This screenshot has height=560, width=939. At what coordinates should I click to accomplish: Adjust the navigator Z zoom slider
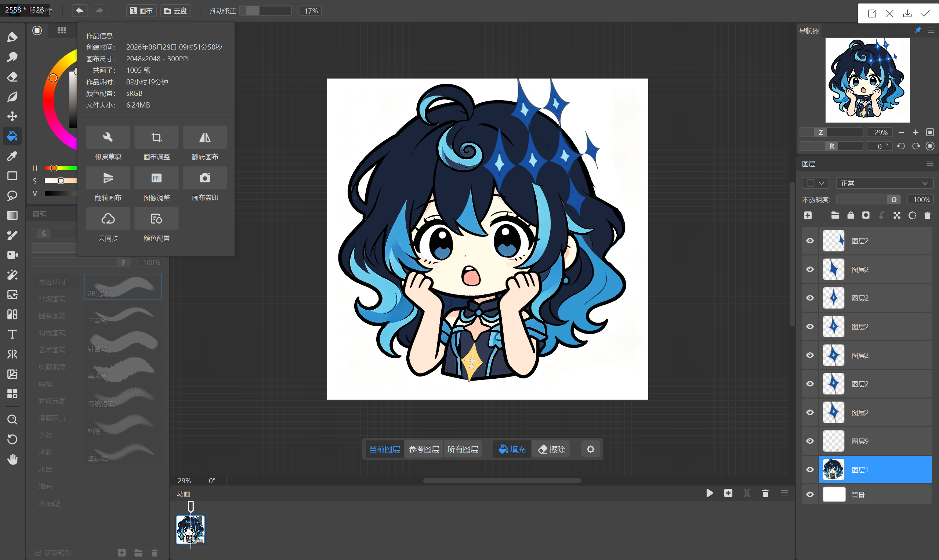coord(831,132)
